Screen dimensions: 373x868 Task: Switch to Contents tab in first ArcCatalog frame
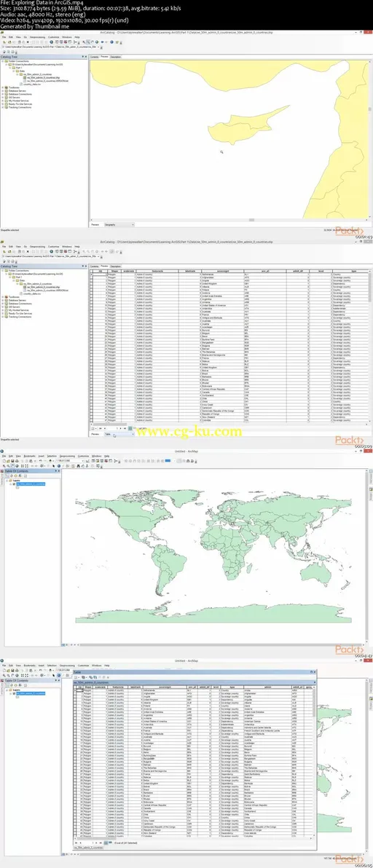click(95, 57)
